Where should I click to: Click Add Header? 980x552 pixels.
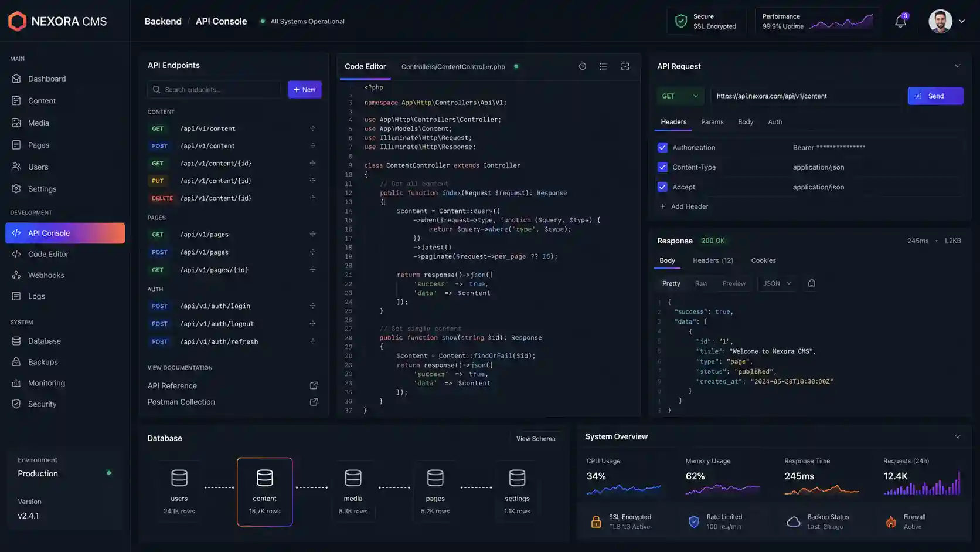[x=684, y=206]
